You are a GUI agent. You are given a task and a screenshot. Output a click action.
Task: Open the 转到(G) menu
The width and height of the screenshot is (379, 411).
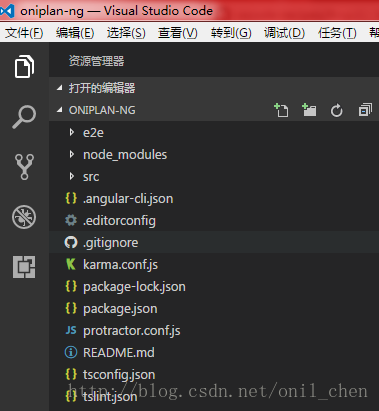[231, 33]
